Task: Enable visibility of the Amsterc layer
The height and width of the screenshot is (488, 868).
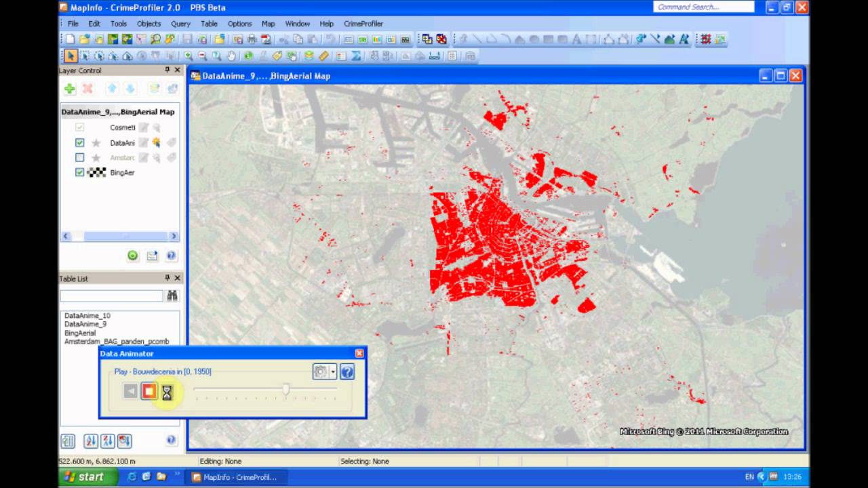Action: (79, 157)
